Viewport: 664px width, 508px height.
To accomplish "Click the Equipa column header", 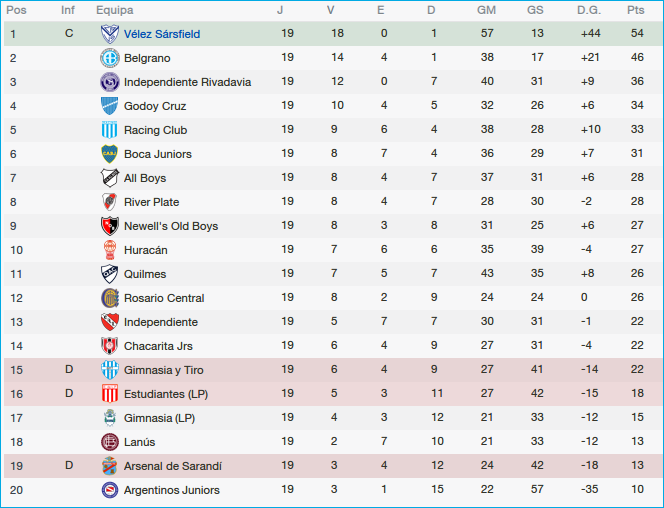I will pos(115,10).
